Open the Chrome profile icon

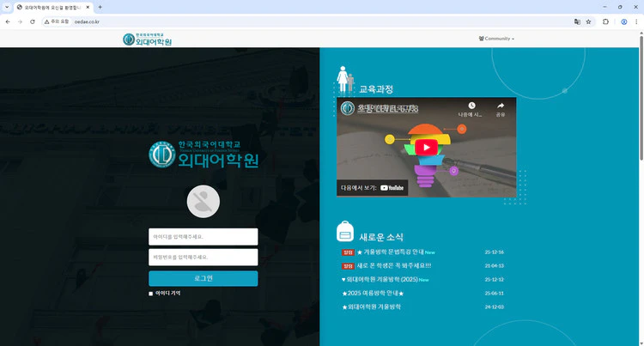click(x=623, y=21)
